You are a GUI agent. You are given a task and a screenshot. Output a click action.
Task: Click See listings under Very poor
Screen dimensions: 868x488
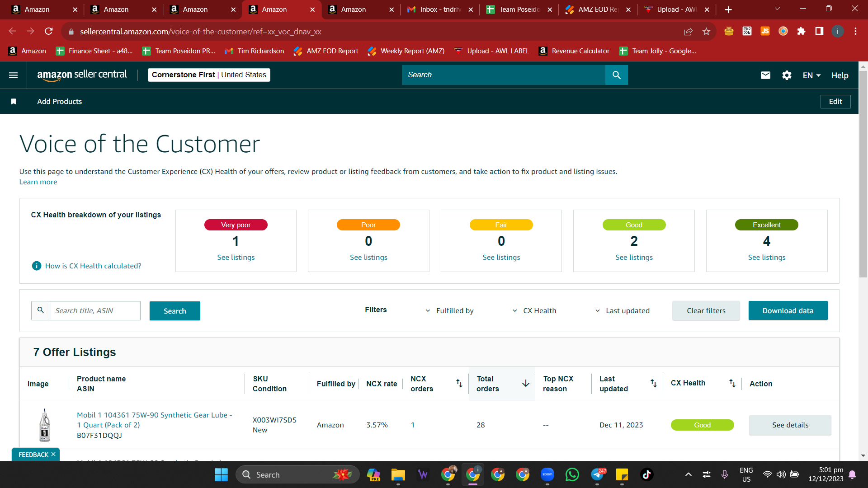coord(236,257)
